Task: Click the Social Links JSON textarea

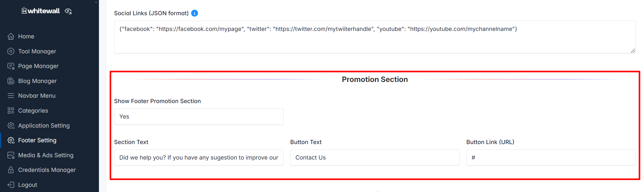Action: coord(375,37)
